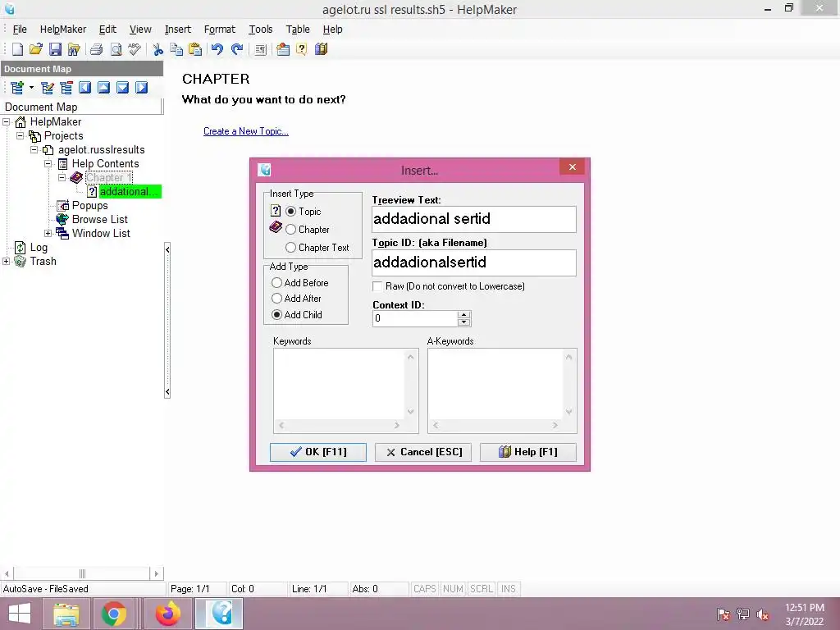The width and height of the screenshot is (840, 630).
Task: Collapse the agelot.russlresults project node
Action: tap(34, 150)
